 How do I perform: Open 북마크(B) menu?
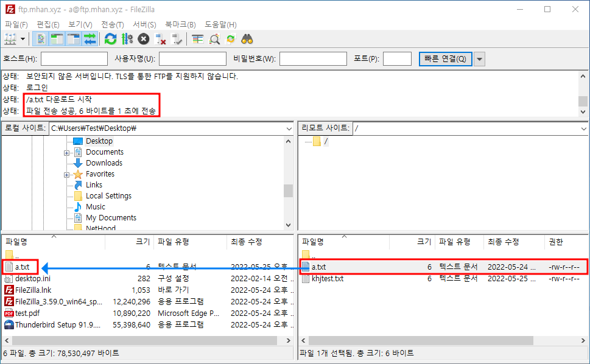[x=181, y=24]
